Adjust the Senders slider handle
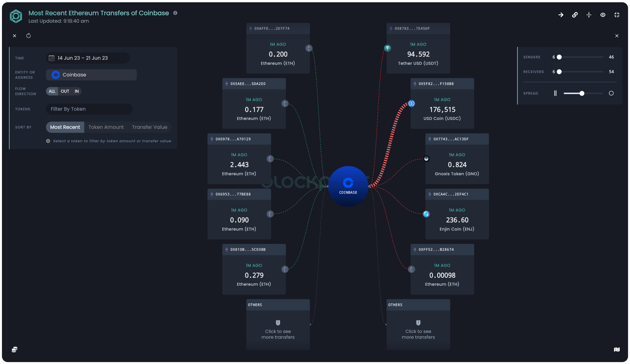This screenshot has height=364, width=630. pos(559,57)
